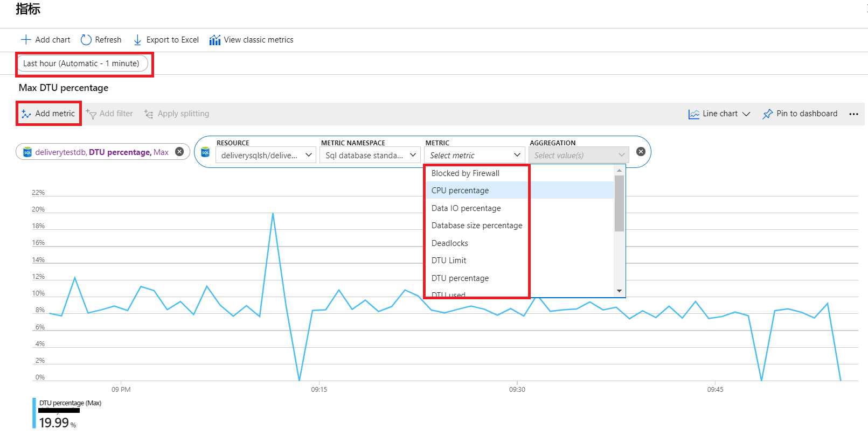Screen dimensions: 868x436
Task: Click the Line chart type icon
Action: 693,114
